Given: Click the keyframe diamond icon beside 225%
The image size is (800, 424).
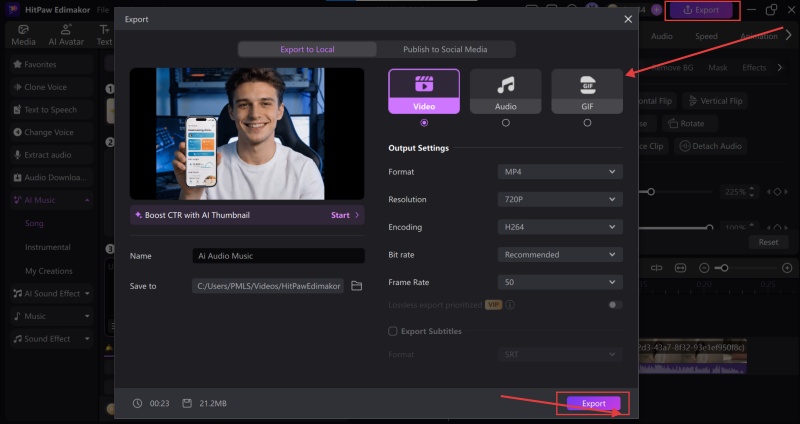Looking at the screenshot, I should (777, 192).
